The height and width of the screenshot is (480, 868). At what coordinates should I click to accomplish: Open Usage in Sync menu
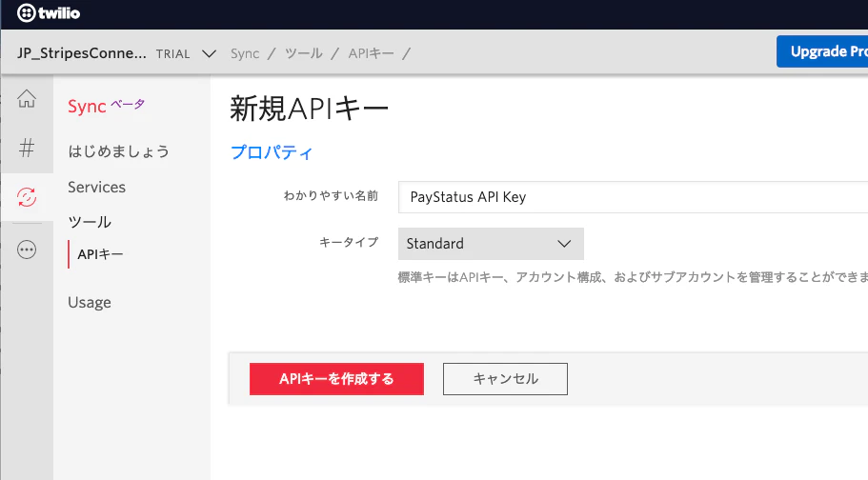pyautogui.click(x=90, y=302)
